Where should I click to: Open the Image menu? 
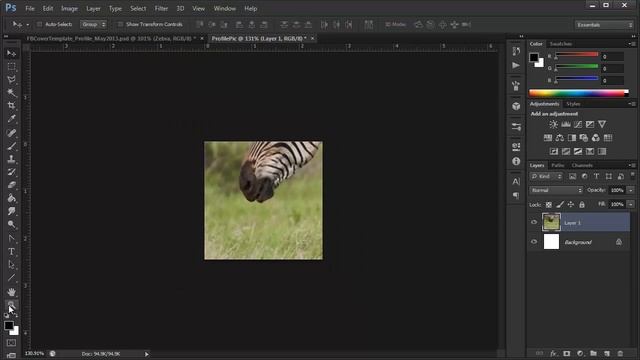tap(69, 8)
